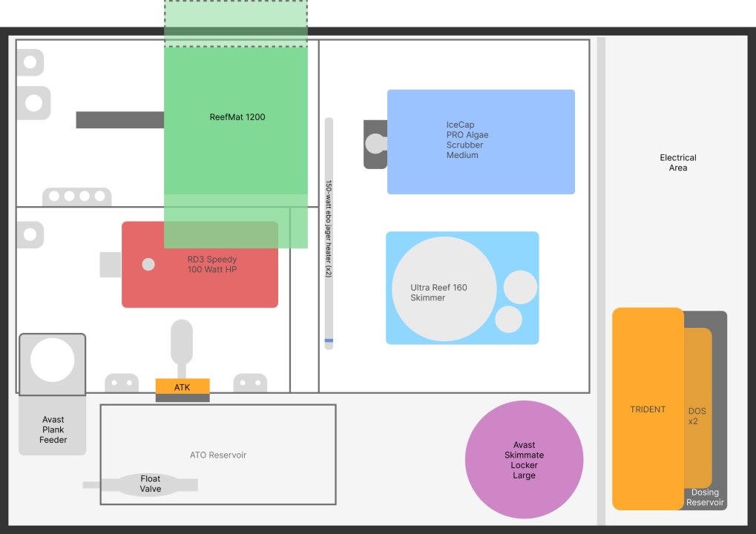
Task: Click the Dosing Reservoir label
Action: click(x=705, y=498)
